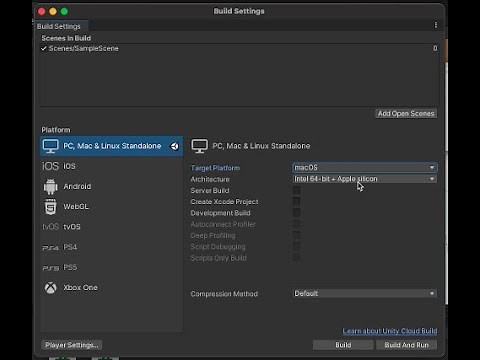Toggle the Script Debugging checkbox
The height and width of the screenshot is (360, 480).
pos(296,247)
